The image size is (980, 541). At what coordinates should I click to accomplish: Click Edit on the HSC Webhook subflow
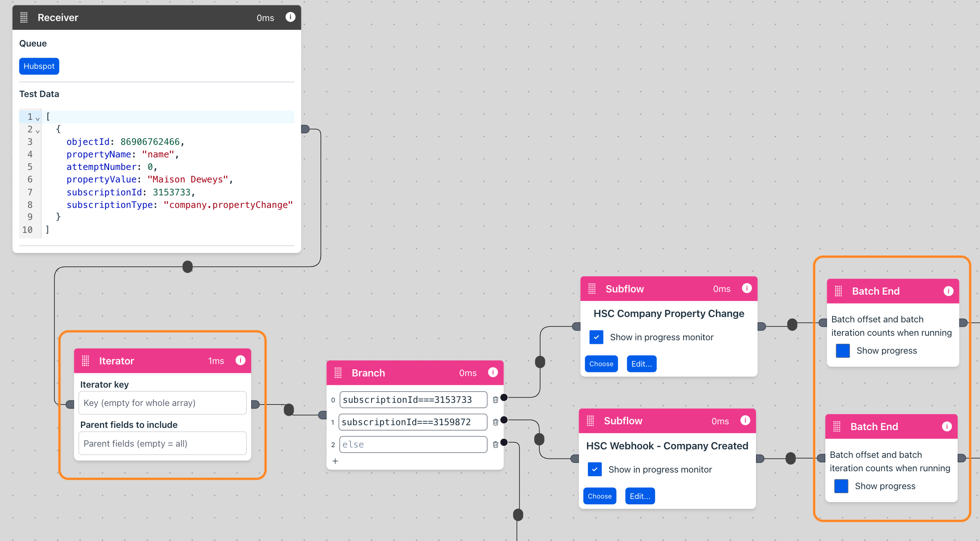[x=640, y=496]
